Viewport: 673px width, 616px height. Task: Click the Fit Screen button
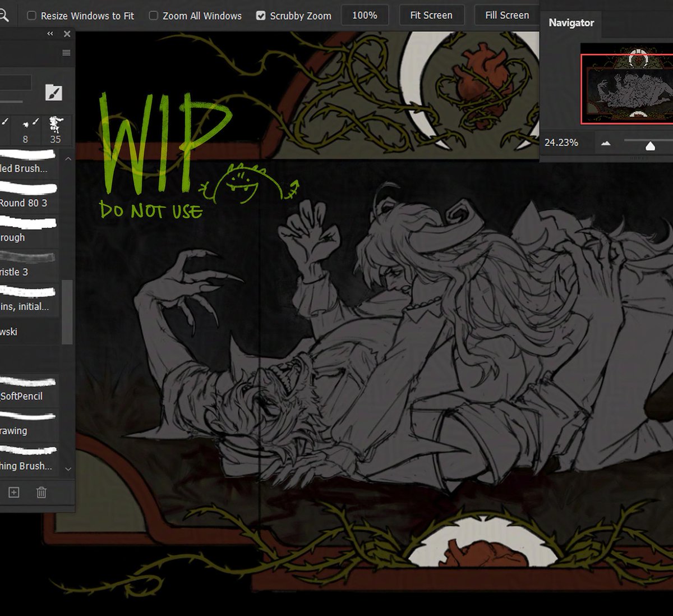[431, 15]
